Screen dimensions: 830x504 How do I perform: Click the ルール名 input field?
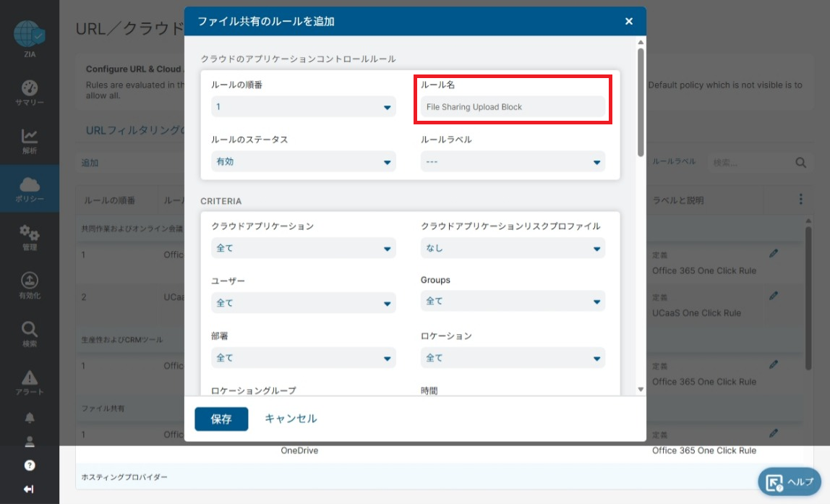(513, 107)
